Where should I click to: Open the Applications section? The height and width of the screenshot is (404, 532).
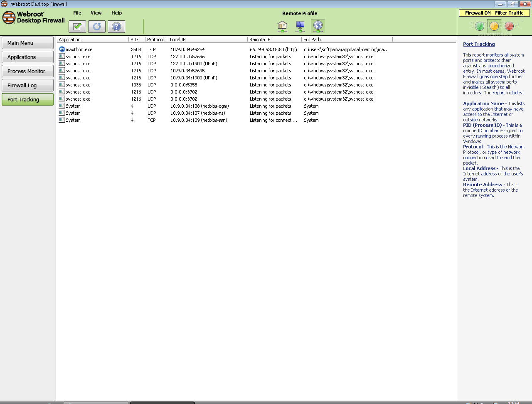pyautogui.click(x=27, y=57)
